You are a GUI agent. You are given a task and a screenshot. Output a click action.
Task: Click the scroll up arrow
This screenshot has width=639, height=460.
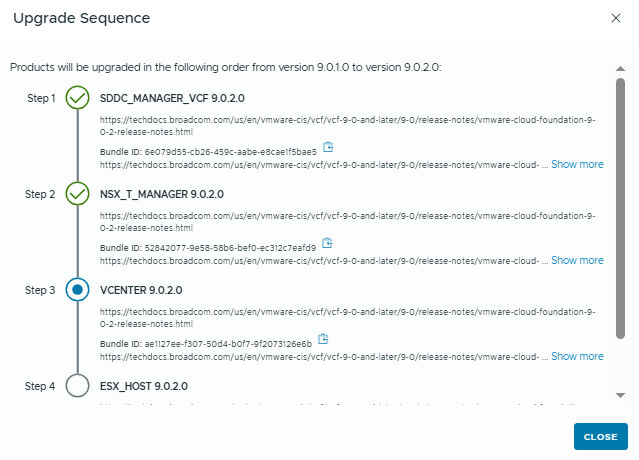620,69
